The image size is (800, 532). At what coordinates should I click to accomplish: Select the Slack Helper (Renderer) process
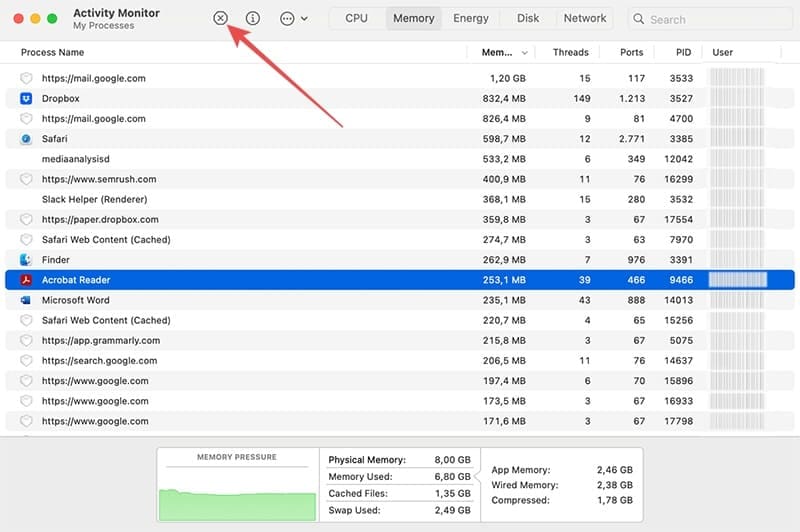pyautogui.click(x=94, y=199)
